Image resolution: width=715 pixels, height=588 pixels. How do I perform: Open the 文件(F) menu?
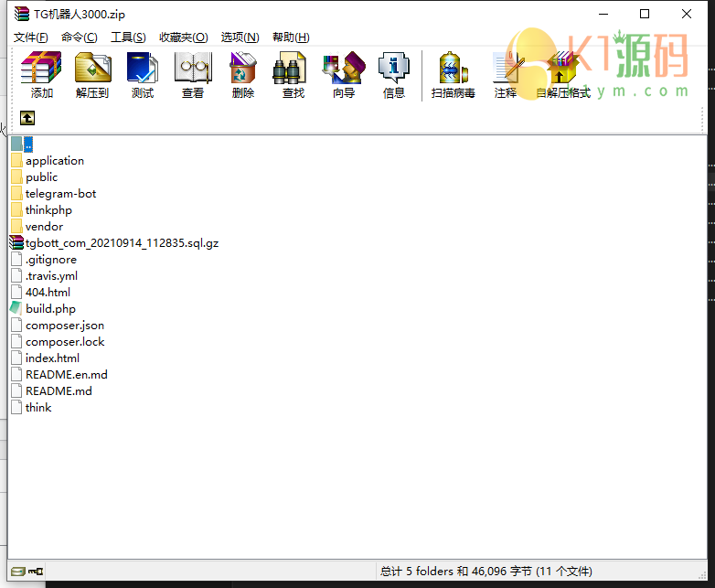coord(30,37)
